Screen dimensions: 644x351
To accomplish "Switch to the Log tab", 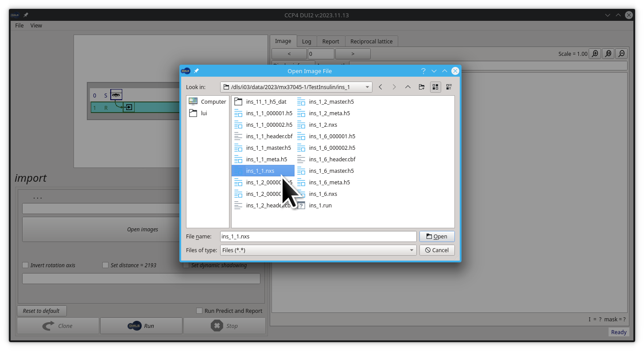I will click(306, 41).
